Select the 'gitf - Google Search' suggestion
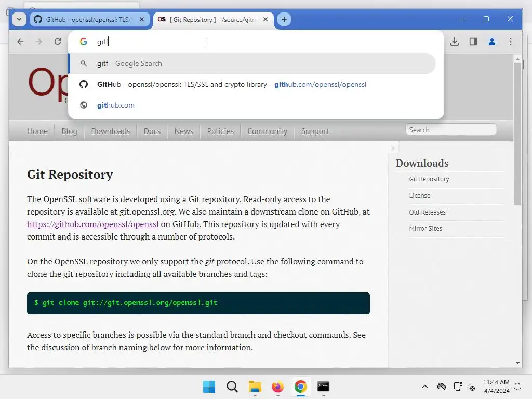Screen dimensions: 532x399 click(x=252, y=63)
